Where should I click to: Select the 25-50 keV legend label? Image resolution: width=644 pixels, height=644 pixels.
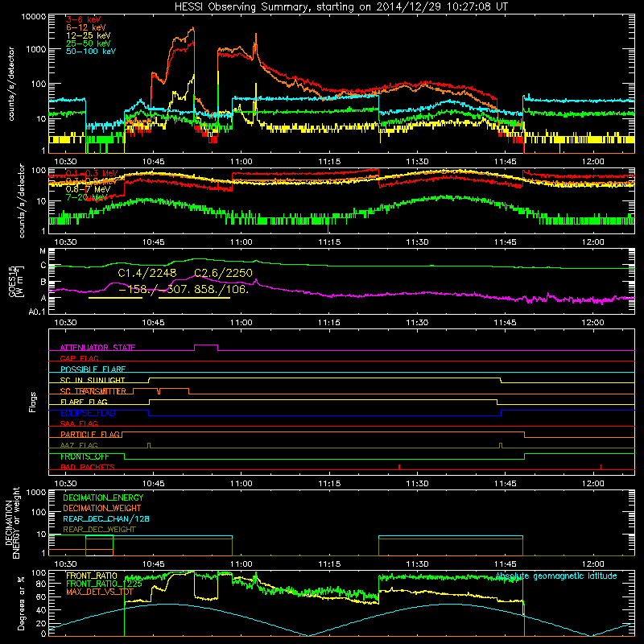[88, 43]
